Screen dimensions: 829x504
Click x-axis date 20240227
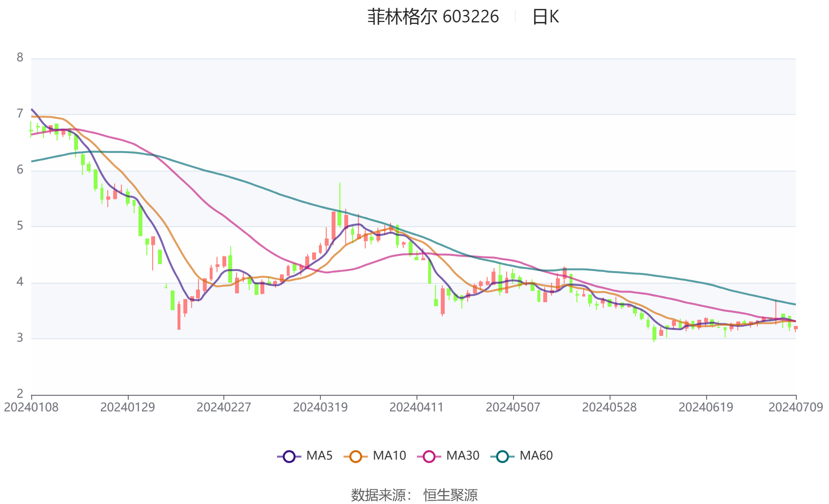point(224,407)
